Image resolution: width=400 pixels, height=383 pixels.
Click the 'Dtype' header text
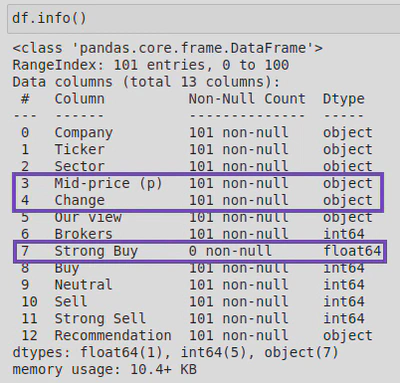tap(344, 99)
